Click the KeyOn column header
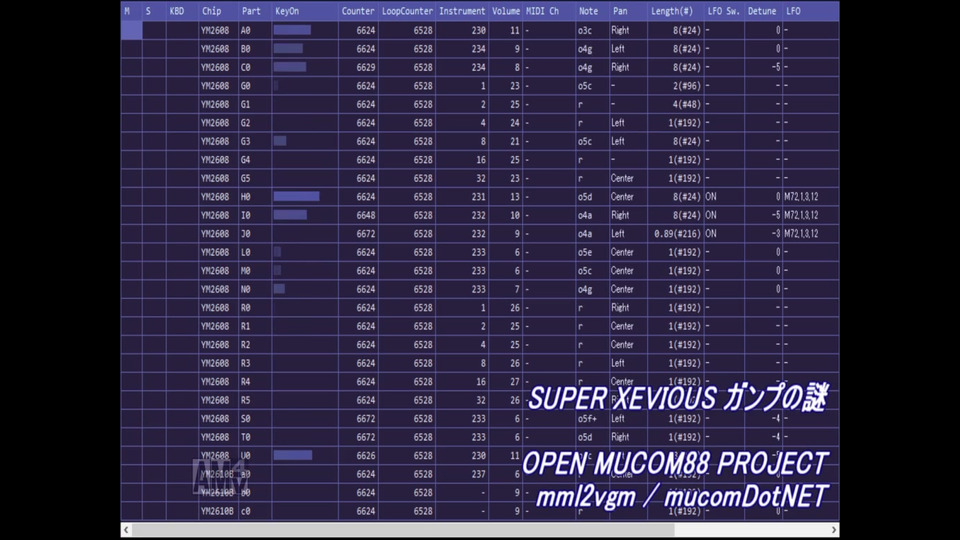Screen dimensions: 960x540 (x=305, y=11)
